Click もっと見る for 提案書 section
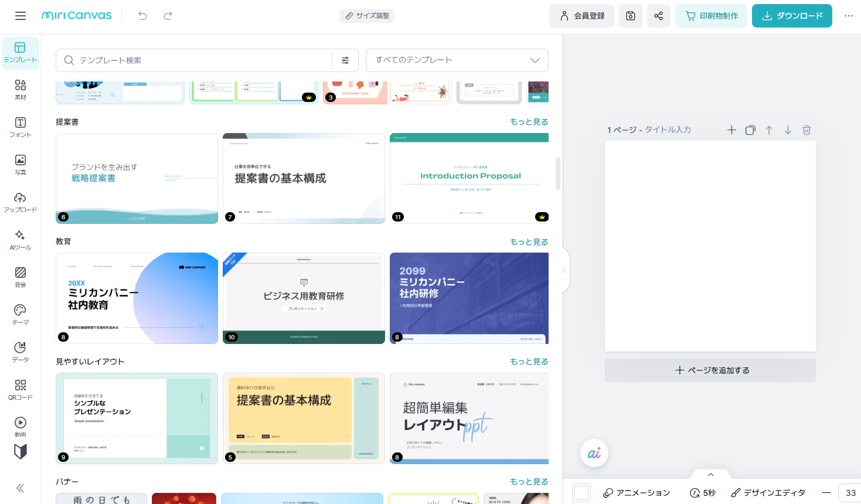This screenshot has width=861, height=504. (529, 122)
